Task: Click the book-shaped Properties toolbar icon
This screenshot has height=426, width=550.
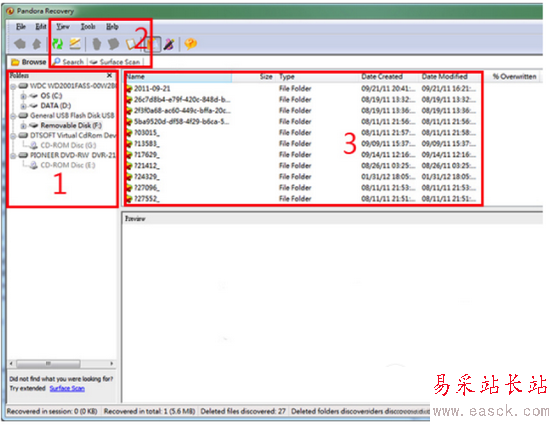Action: tap(132, 44)
